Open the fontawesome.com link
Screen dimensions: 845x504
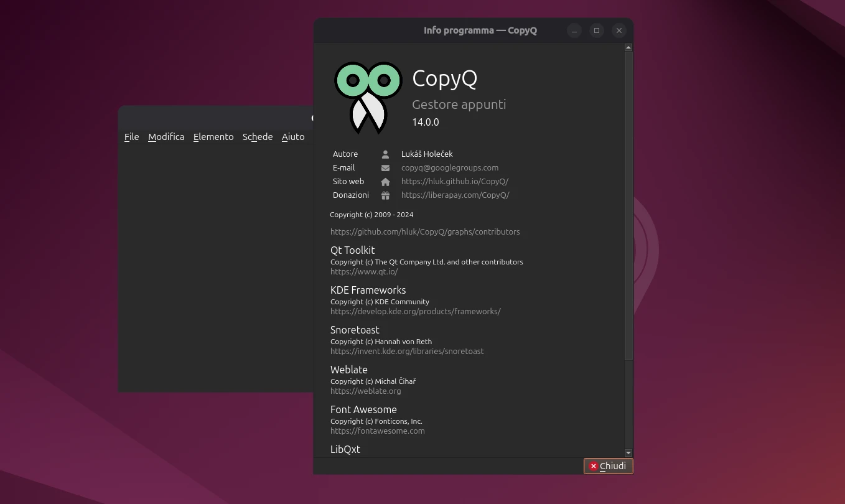pos(378,431)
